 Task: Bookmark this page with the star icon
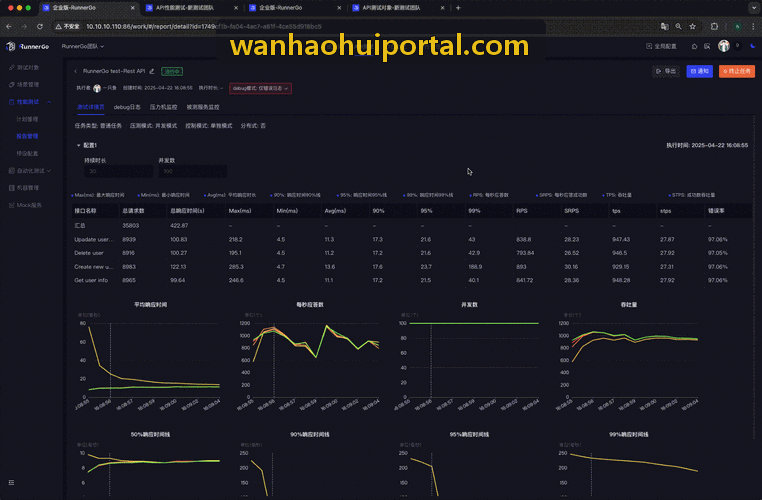tap(693, 26)
